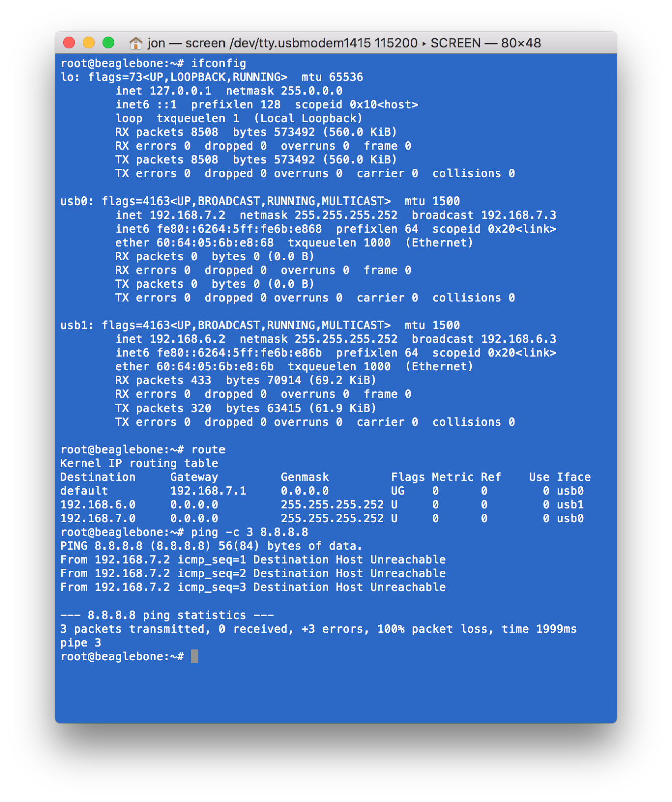Image resolution: width=672 pixels, height=802 pixels.
Task: Click the usb0 IP address 192.168.7.2
Action: [187, 215]
